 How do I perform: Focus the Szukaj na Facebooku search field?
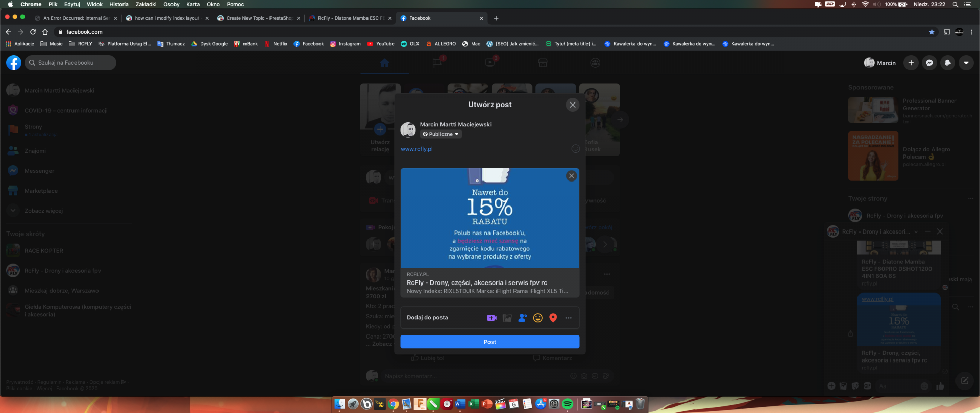pyautogui.click(x=70, y=63)
